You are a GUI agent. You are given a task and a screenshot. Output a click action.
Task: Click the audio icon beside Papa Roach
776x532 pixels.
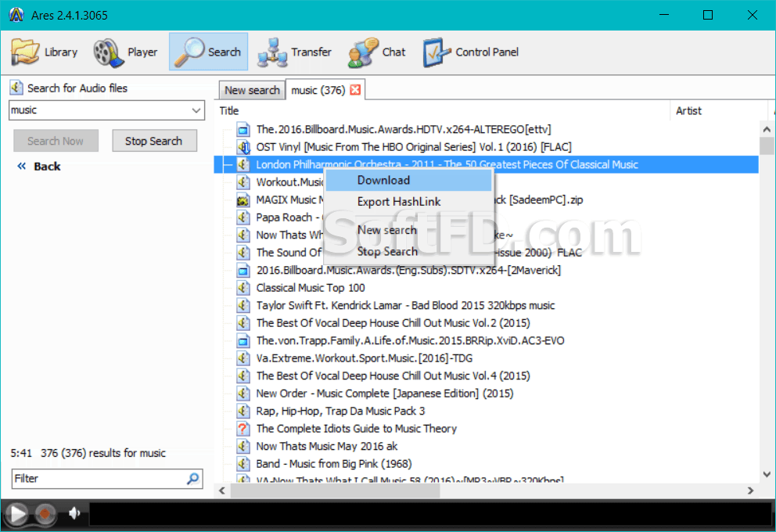pos(243,217)
